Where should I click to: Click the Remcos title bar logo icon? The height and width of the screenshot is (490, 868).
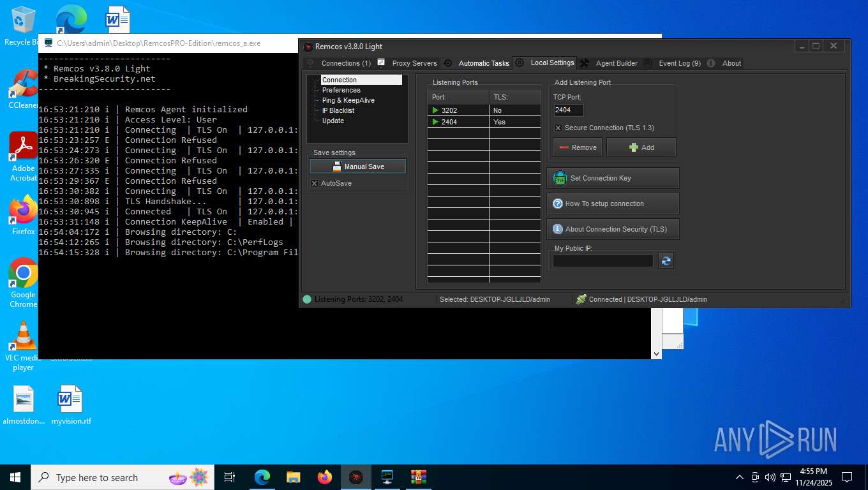[308, 47]
